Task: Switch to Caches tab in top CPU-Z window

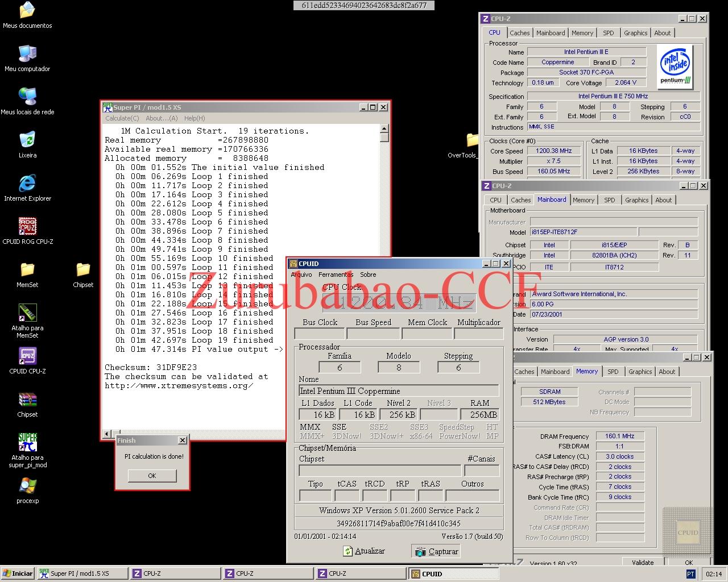Action: point(519,33)
